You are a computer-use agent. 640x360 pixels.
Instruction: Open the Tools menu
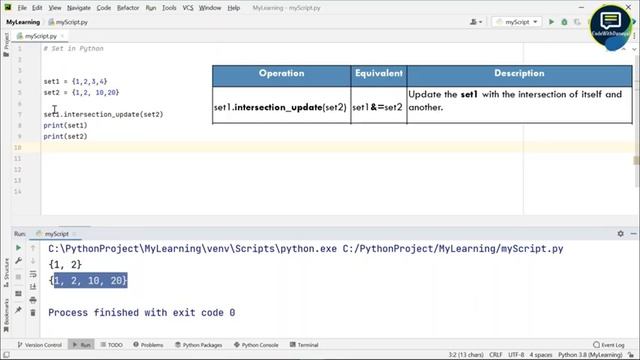click(169, 8)
